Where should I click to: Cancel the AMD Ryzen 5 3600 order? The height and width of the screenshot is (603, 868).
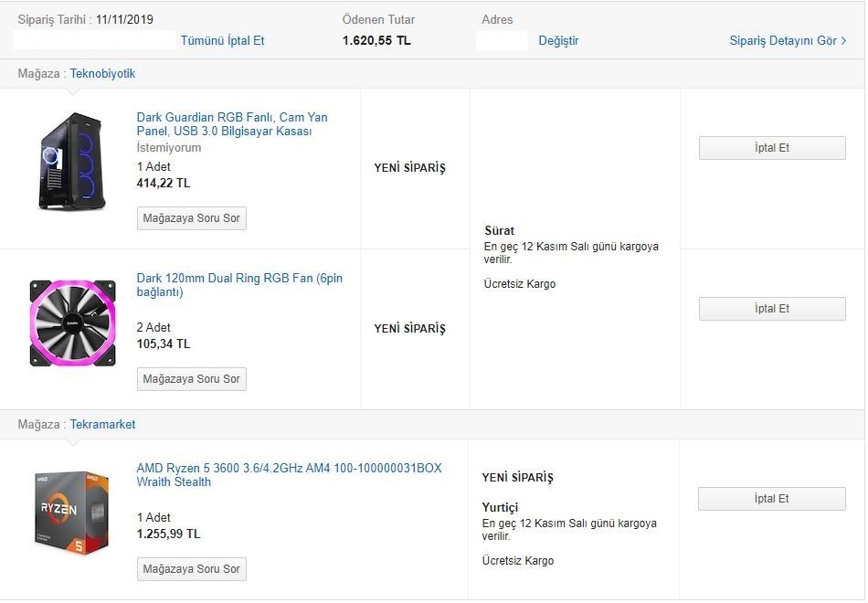coord(772,499)
